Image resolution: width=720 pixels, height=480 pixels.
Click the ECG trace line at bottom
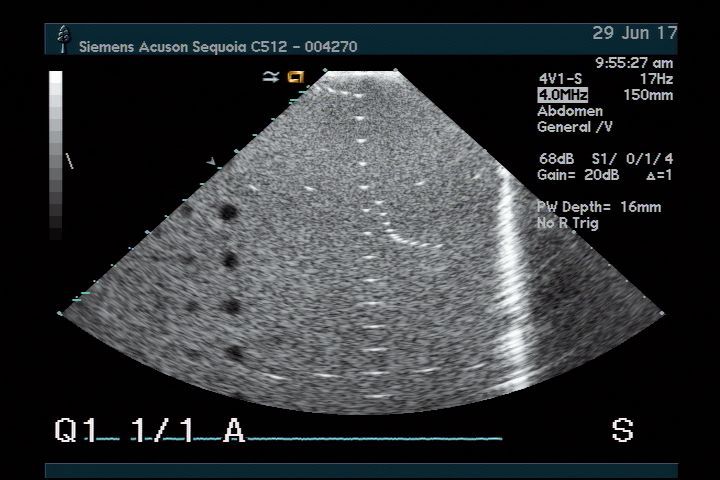(380, 438)
